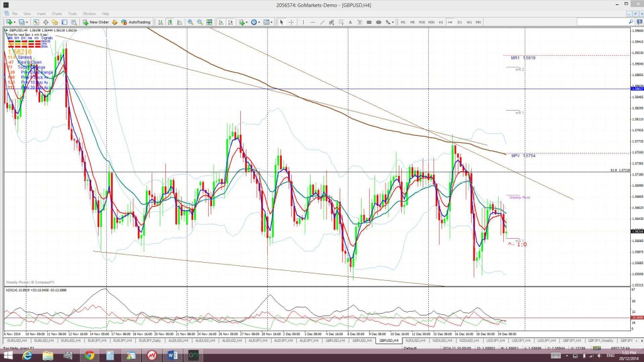Open Google Chrome from the taskbar
The height and width of the screenshot is (362, 644).
coord(89,356)
